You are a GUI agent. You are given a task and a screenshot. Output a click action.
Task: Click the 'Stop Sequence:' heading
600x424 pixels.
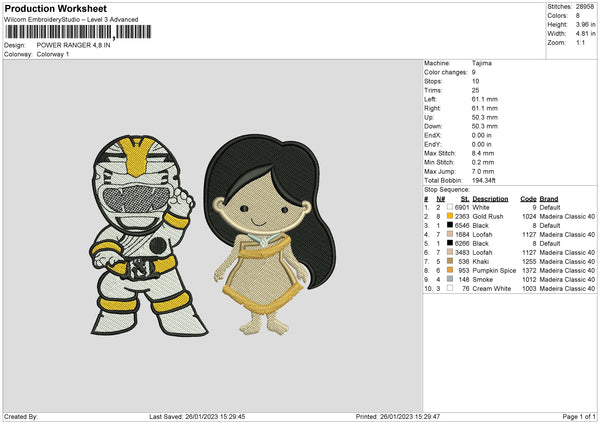pos(447,190)
